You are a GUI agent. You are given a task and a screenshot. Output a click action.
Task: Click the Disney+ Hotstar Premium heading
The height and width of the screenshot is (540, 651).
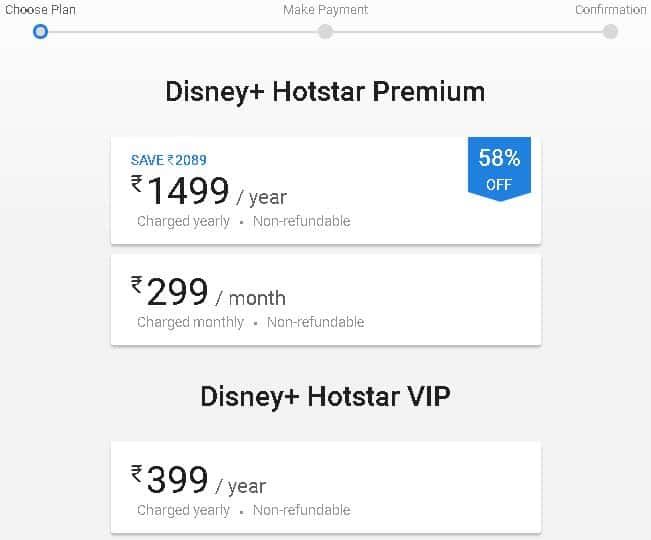click(325, 92)
